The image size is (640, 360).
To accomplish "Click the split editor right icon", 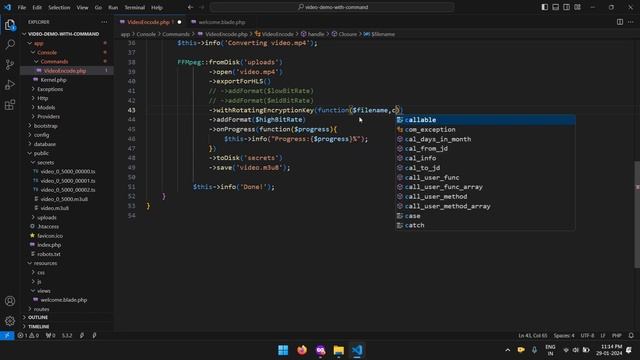I will 620,22.
